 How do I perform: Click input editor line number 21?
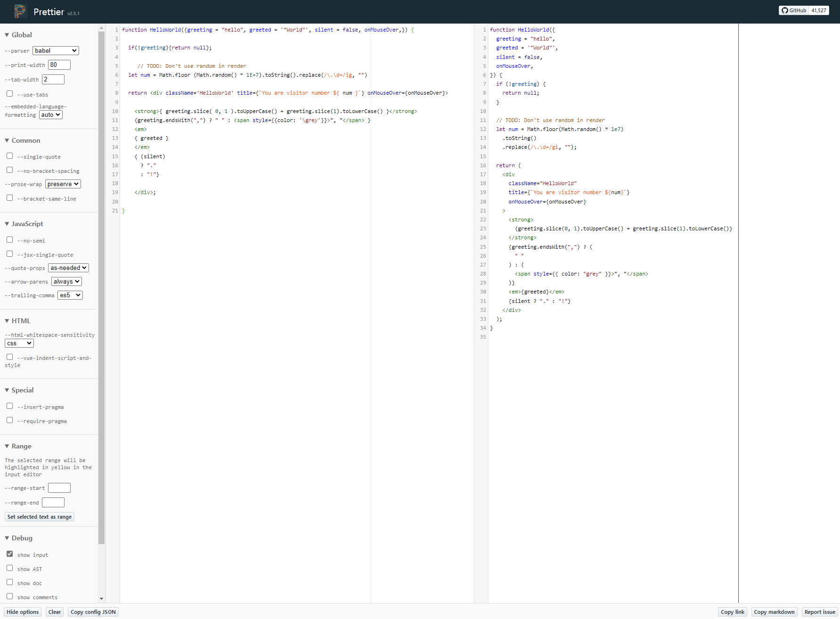point(115,211)
